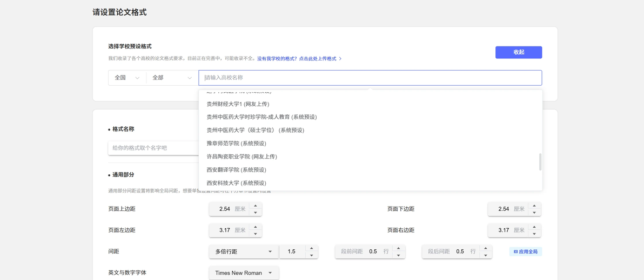Increase the 页面下边距 bottom margin value

click(534, 206)
